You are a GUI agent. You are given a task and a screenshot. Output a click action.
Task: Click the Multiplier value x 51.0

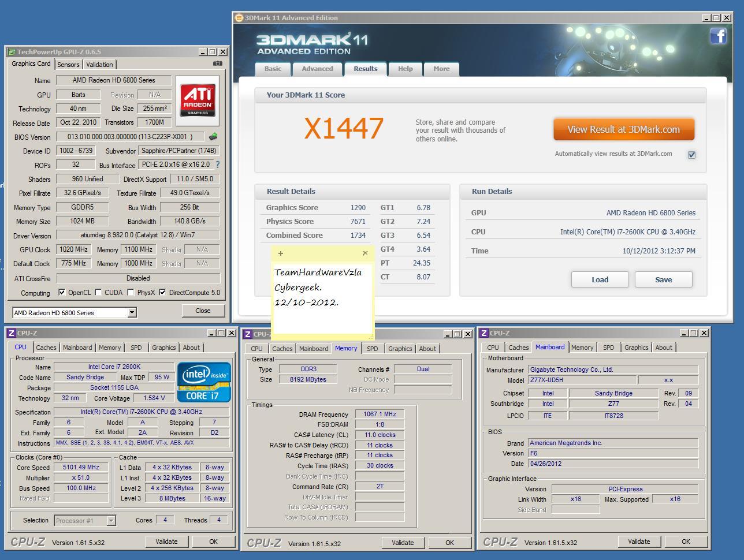point(81,477)
